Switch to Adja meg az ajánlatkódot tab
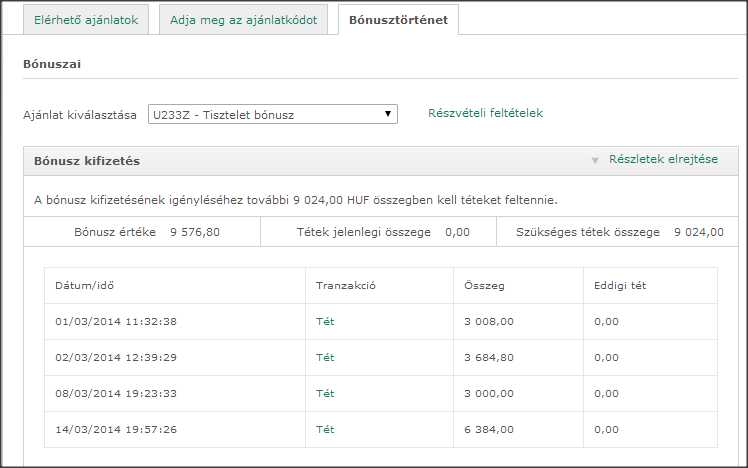Screen dimensions: 748x468 click(x=243, y=20)
